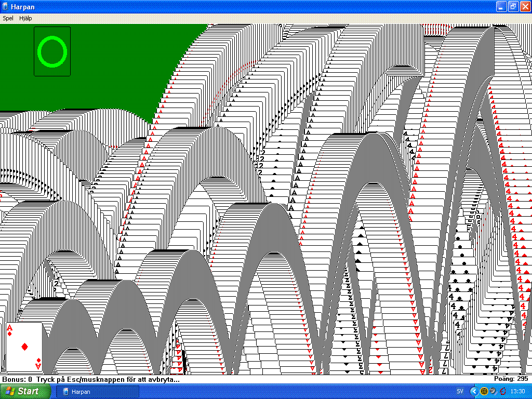The height and width of the screenshot is (399, 532).
Task: Expand hidden tray icons with the arrow
Action: pos(474,392)
